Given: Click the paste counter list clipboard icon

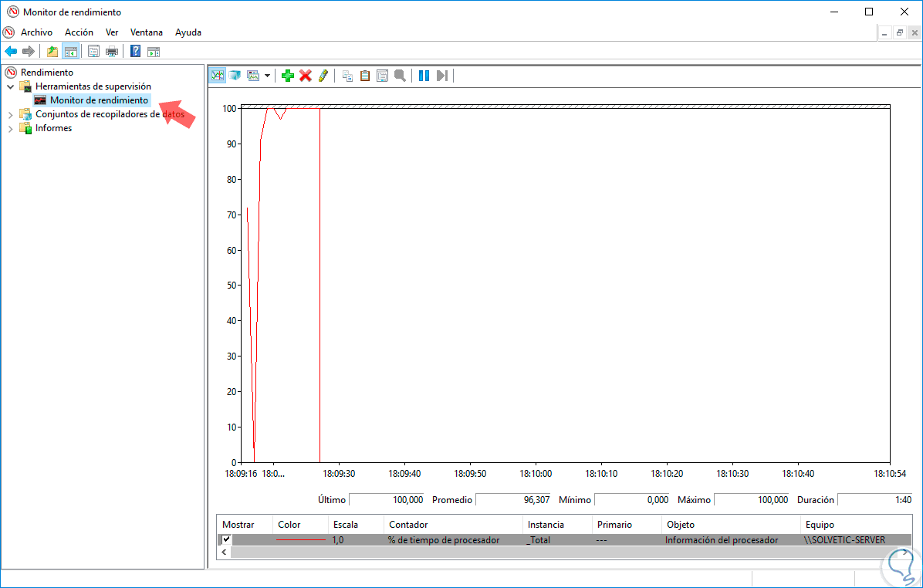Looking at the screenshot, I should point(365,76).
